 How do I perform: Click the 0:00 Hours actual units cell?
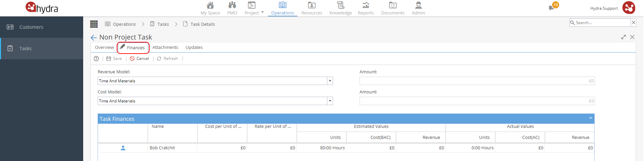[470, 148]
